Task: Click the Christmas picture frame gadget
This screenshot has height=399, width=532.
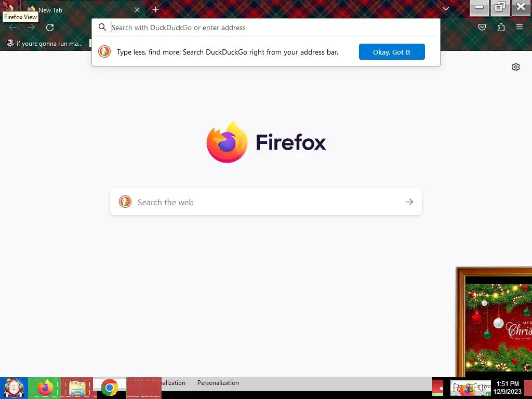Action: [x=494, y=322]
